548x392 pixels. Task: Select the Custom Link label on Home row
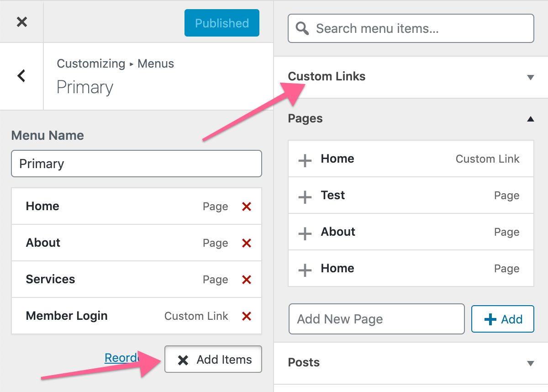(x=487, y=159)
